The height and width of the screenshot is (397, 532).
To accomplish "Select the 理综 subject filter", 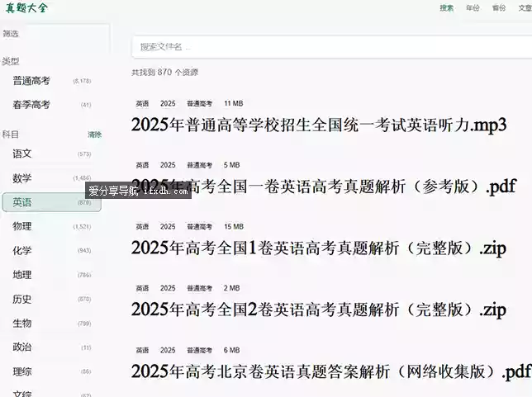I will coord(51,371).
